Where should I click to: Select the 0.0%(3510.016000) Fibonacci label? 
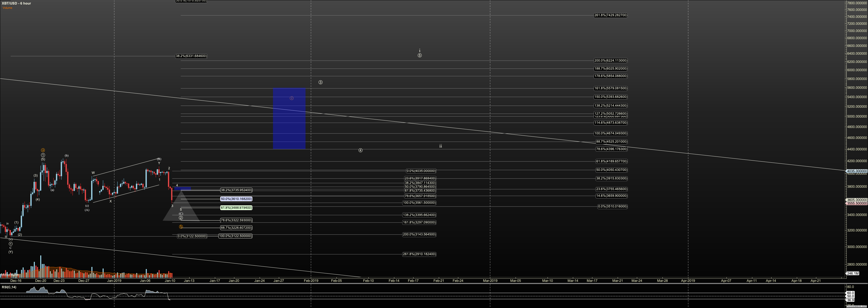(613, 207)
